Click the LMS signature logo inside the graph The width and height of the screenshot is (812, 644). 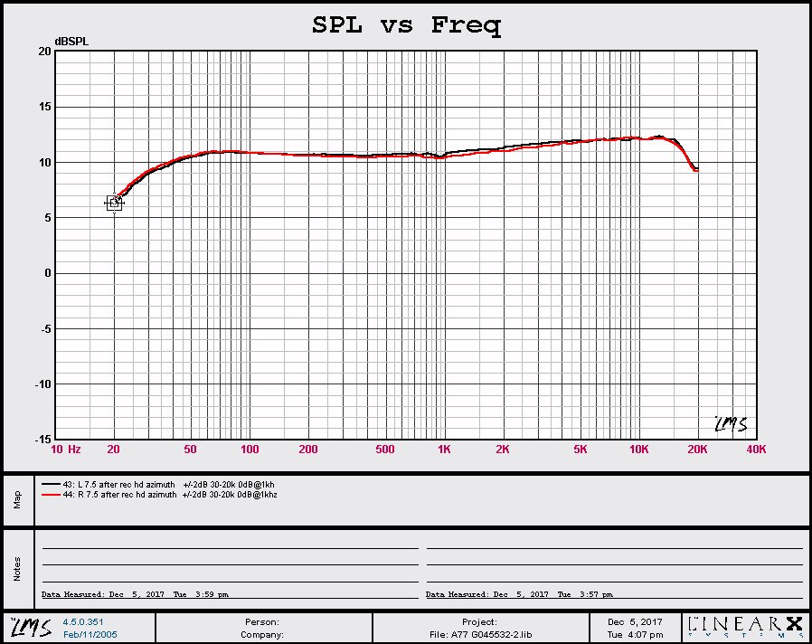pos(730,423)
